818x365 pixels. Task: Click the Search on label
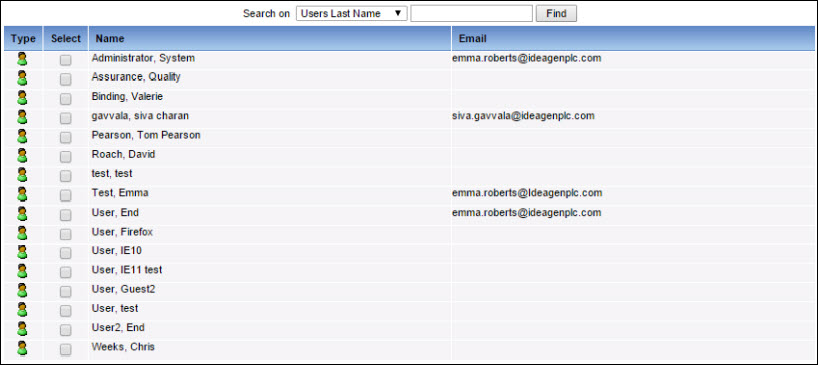266,14
